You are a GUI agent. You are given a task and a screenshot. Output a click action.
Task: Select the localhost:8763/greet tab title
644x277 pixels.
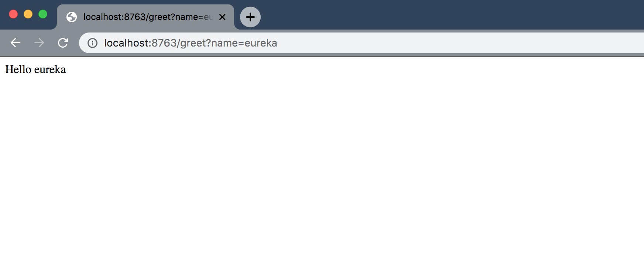[148, 17]
